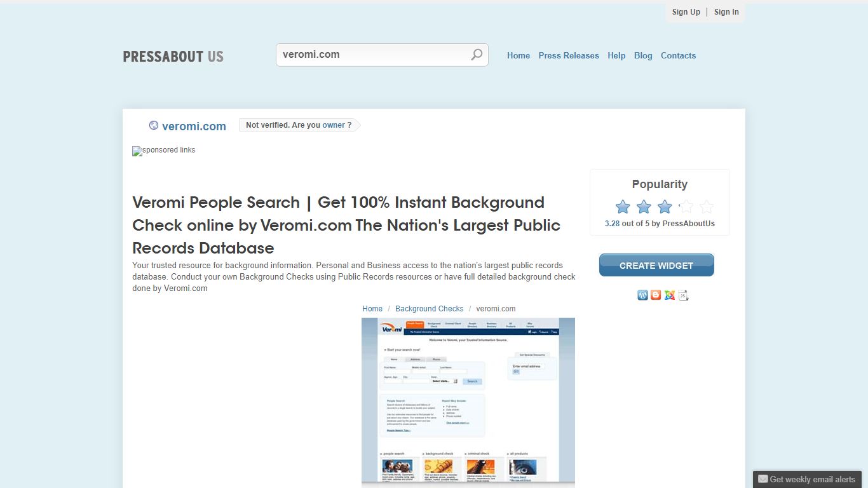Click the WordPress widget icon

click(642, 295)
